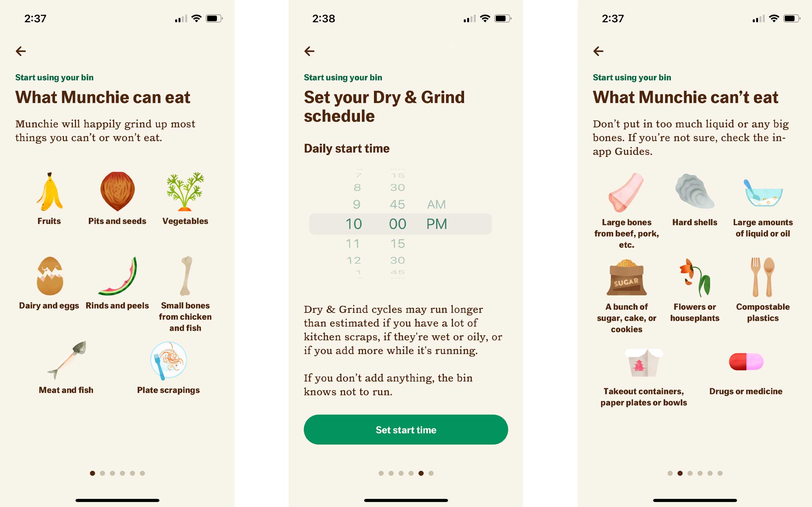Click the Set start time button
Image resolution: width=812 pixels, height=507 pixels.
coord(406,430)
